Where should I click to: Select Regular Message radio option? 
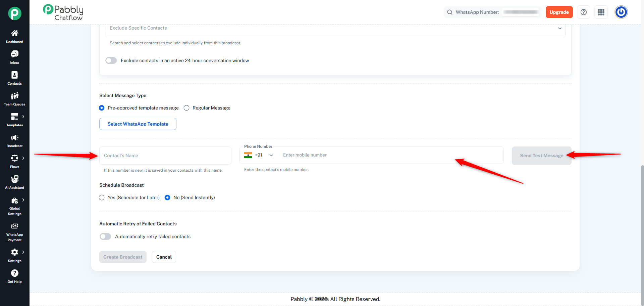[x=186, y=108]
